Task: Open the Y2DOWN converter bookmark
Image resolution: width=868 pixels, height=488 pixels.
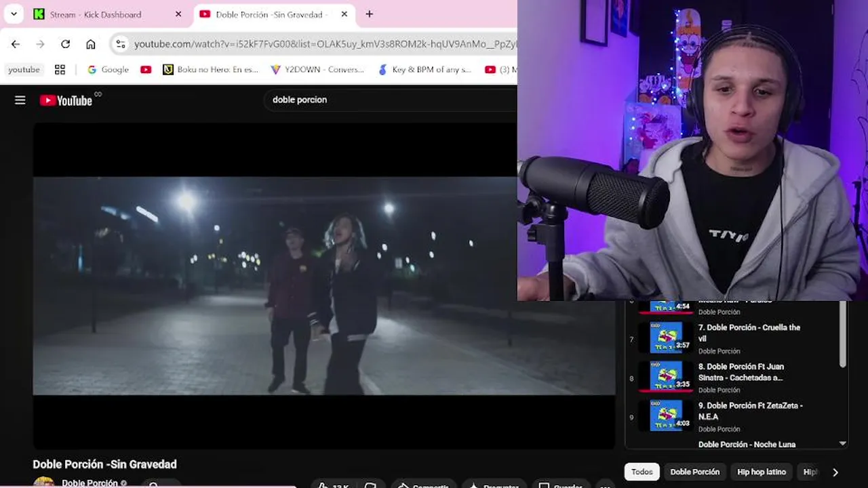Action: click(317, 70)
